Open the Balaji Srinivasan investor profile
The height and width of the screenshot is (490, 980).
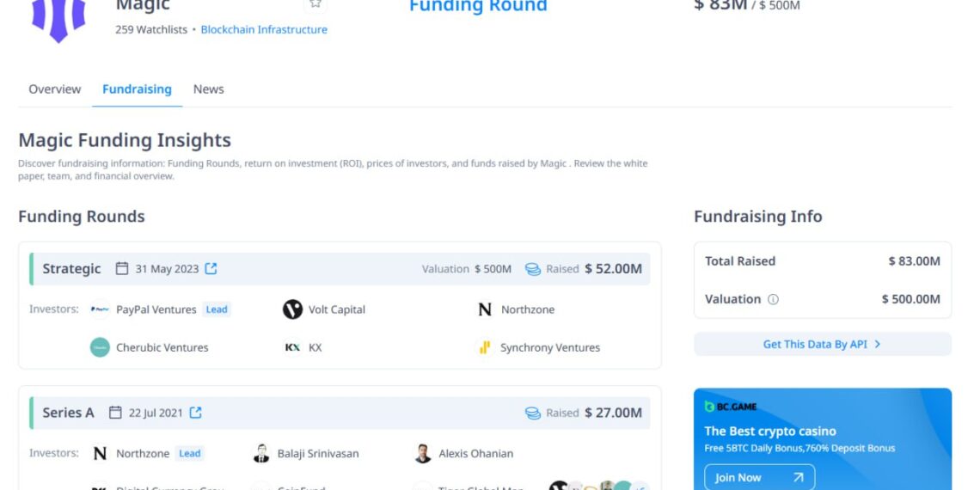(x=317, y=453)
